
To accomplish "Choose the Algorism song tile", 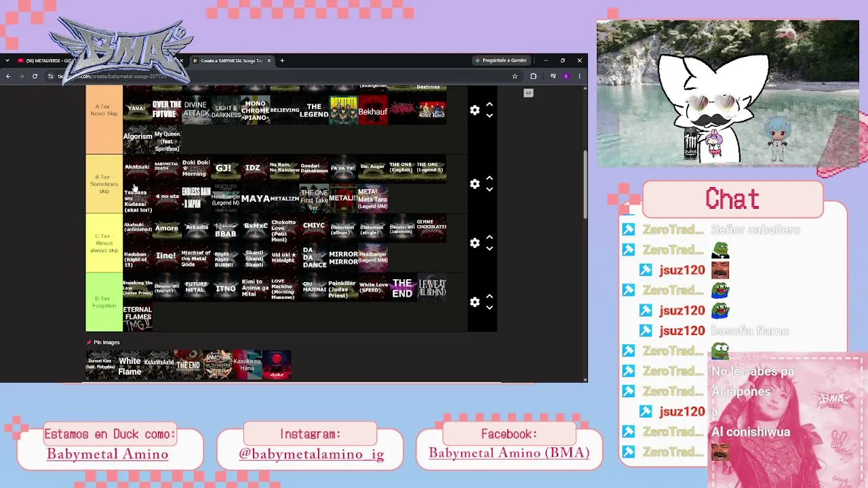I will pyautogui.click(x=138, y=140).
